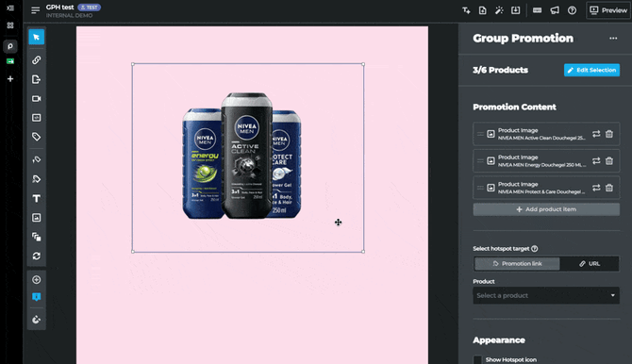Click the bottom pie-shaped toolbar icon
This screenshot has width=632, height=364.
[36, 320]
